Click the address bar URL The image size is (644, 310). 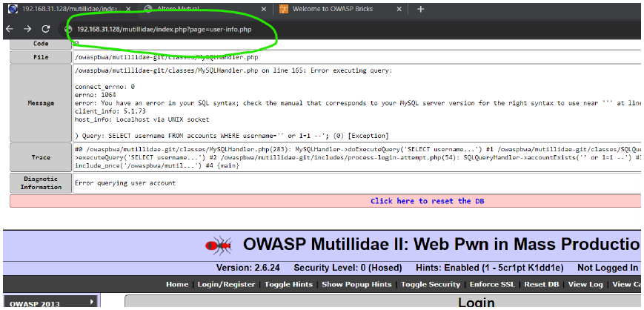coord(165,29)
